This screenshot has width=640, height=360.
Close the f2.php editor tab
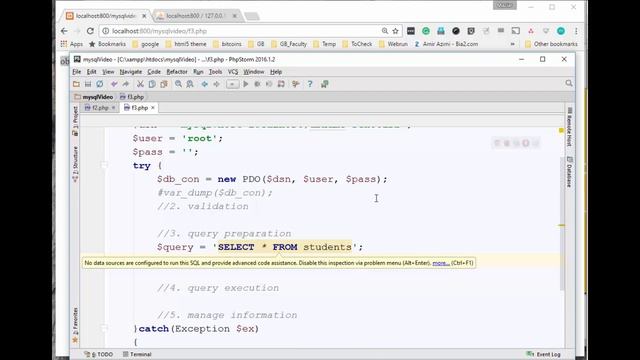pyautogui.click(x=113, y=108)
